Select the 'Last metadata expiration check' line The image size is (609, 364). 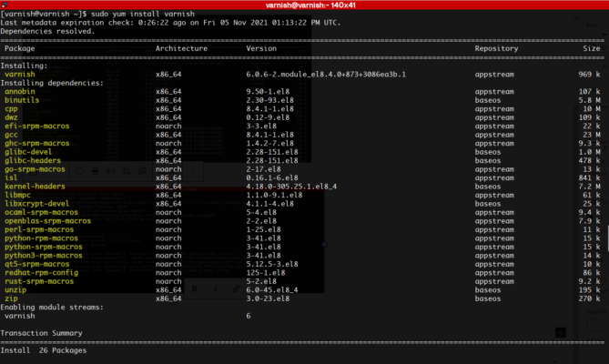170,23
